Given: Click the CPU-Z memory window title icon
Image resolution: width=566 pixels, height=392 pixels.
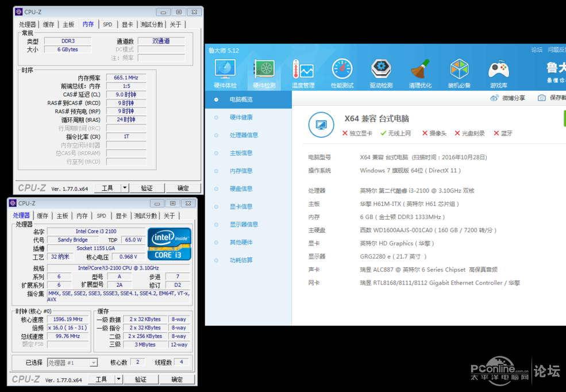Looking at the screenshot, I should (19, 12).
